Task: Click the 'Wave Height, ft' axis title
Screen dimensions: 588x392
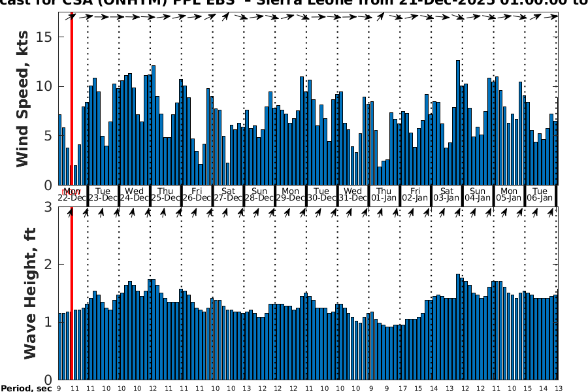Action: coord(29,294)
